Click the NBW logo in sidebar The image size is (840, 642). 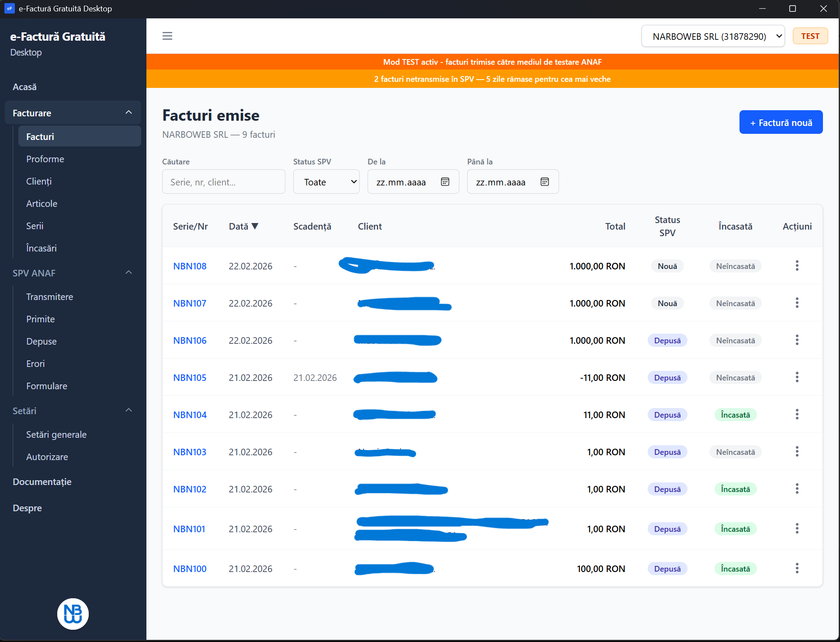(73, 614)
